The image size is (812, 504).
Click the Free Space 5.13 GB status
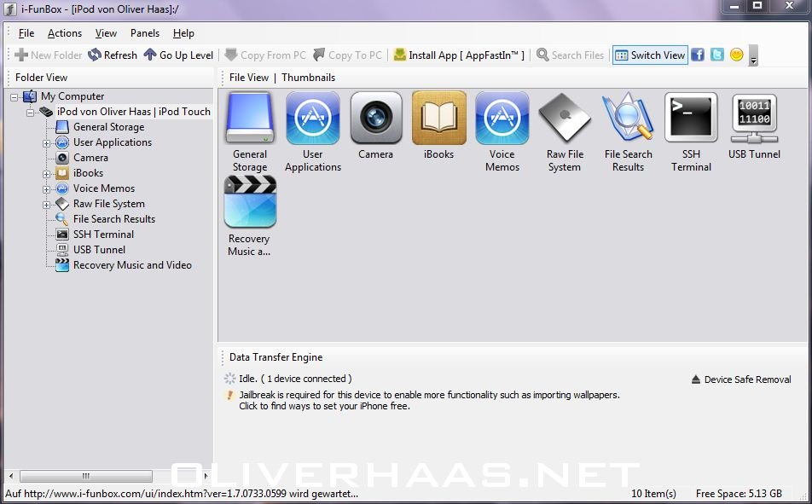[739, 494]
